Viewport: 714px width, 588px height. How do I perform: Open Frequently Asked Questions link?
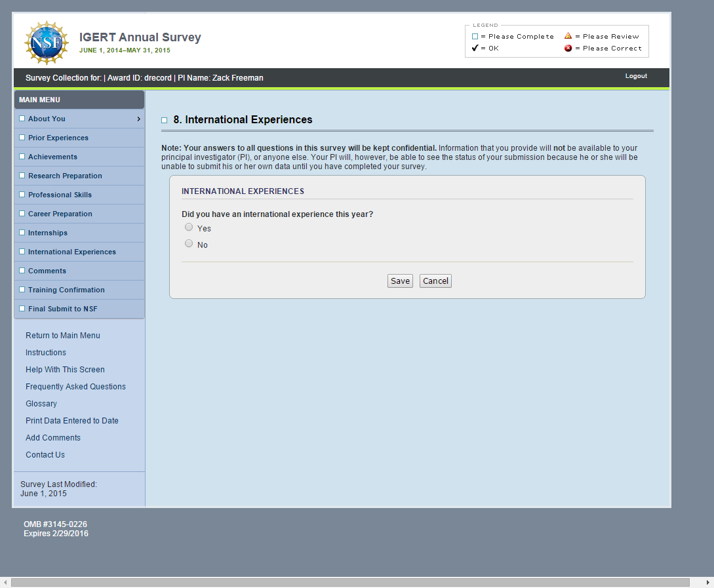75,387
